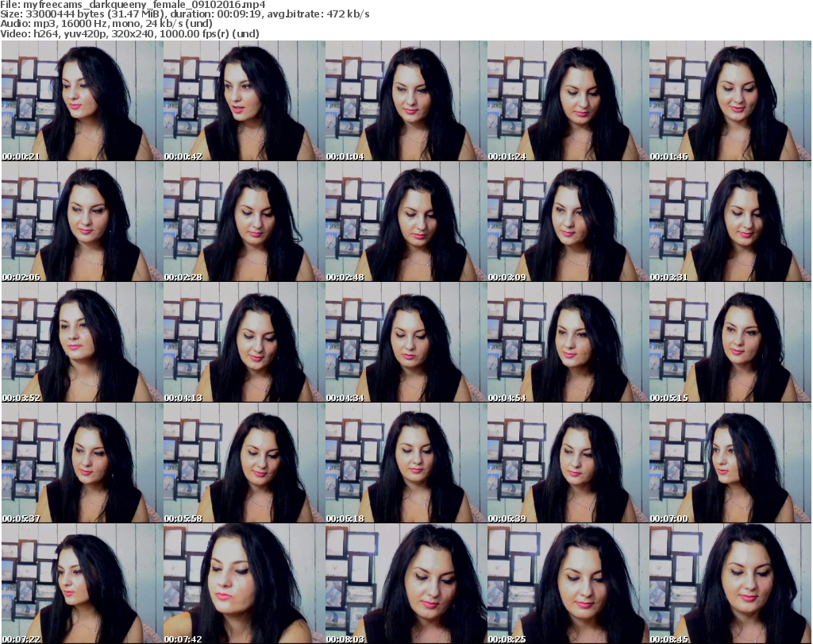Screen dimensions: 813x644
Task: Click the frame timestamped 00:07:22
Action: coord(82,584)
